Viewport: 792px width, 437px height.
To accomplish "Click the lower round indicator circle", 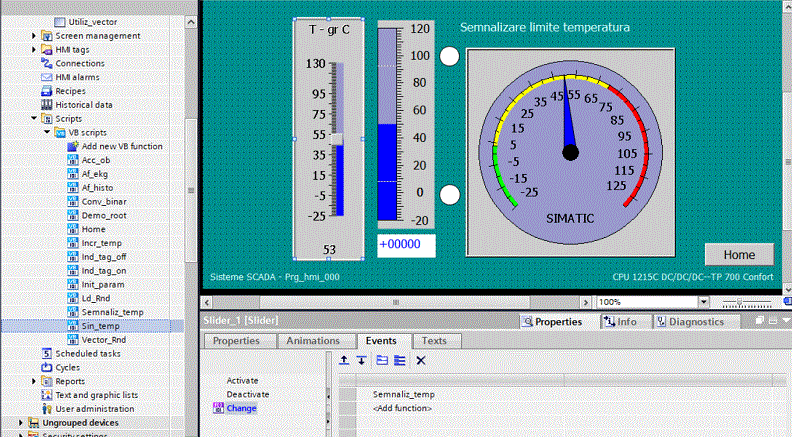I will (450, 194).
